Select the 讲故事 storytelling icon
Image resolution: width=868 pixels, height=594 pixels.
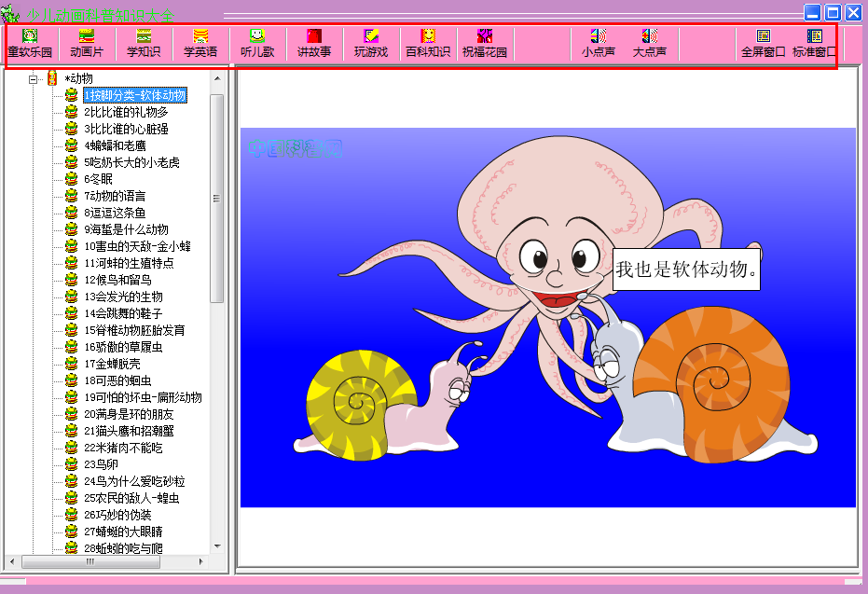coord(314,44)
